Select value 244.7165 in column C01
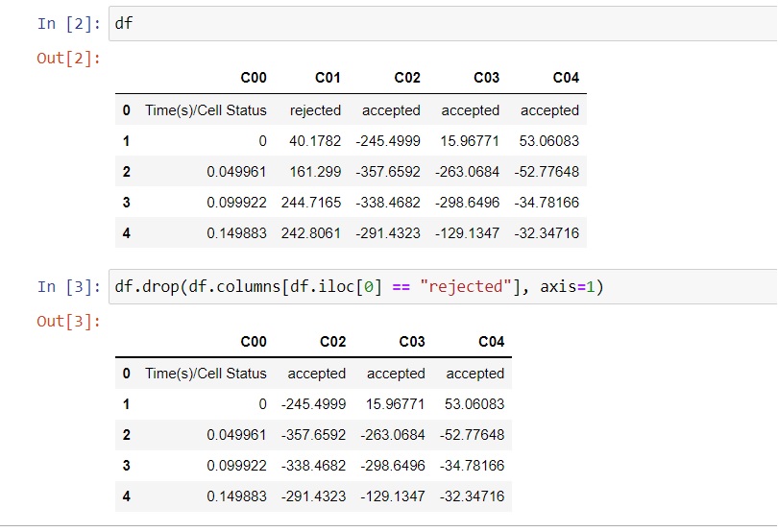This screenshot has height=532, width=778. coord(311,203)
